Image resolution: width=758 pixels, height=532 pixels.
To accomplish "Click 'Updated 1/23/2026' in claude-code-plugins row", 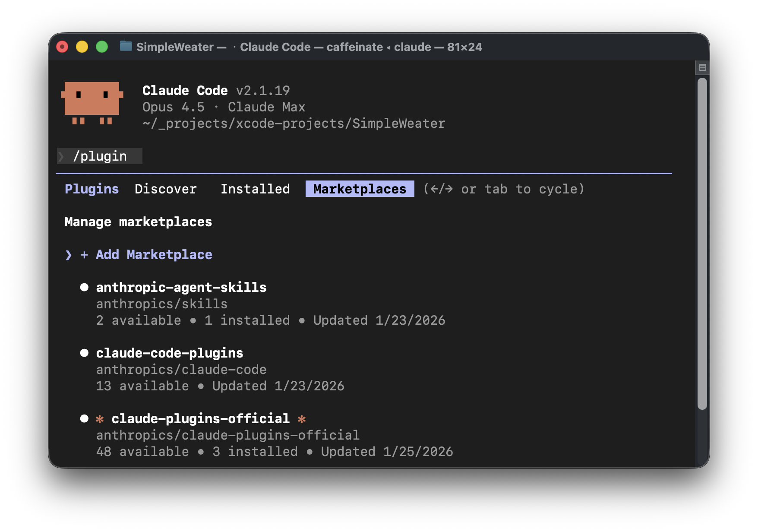I will (278, 386).
